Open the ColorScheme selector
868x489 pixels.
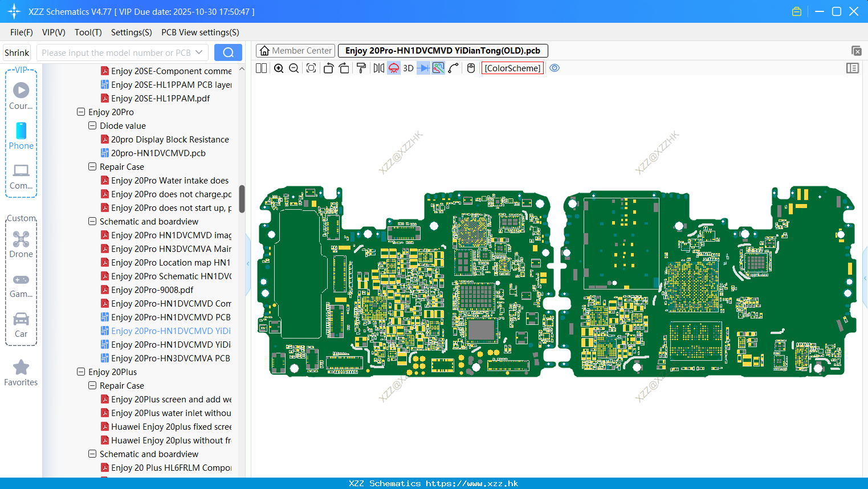[512, 68]
